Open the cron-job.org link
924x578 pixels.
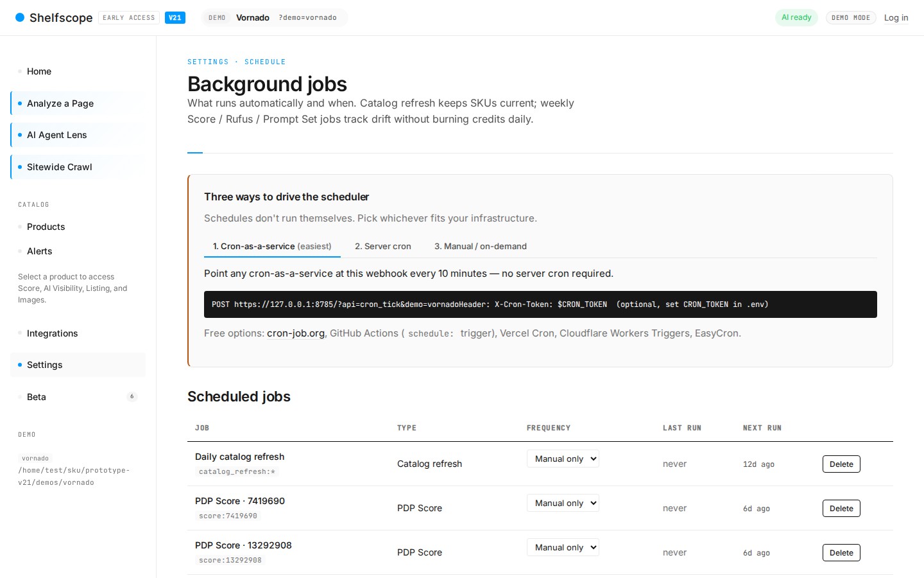[296, 333]
